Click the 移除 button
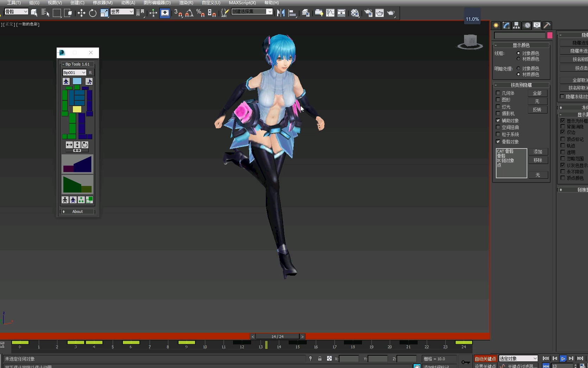 click(x=538, y=160)
